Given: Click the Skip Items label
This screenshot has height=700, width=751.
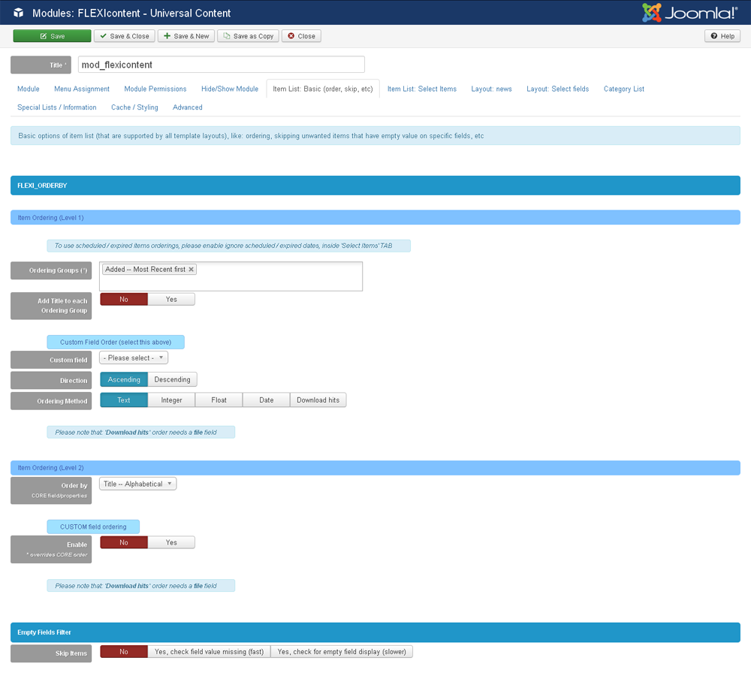Looking at the screenshot, I should (51, 653).
